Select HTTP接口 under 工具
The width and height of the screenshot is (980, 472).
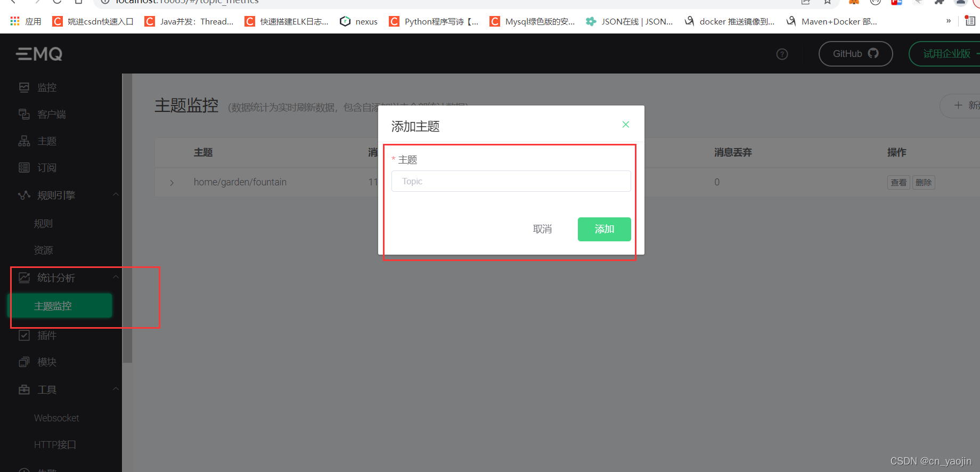[x=55, y=444]
